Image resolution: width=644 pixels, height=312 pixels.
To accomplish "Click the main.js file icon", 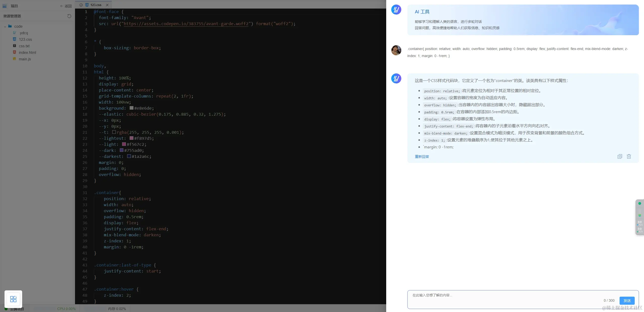I will click(x=15, y=59).
